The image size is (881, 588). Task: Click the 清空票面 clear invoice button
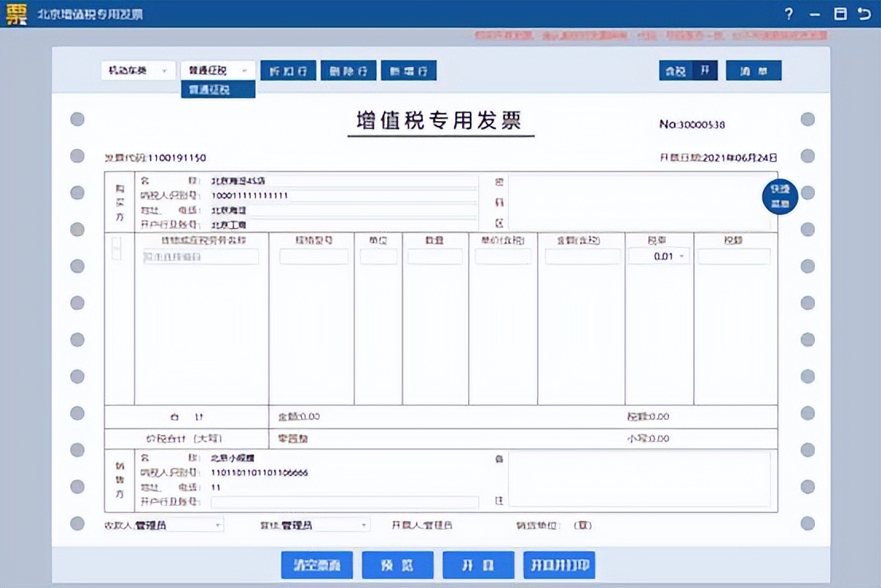click(x=316, y=565)
